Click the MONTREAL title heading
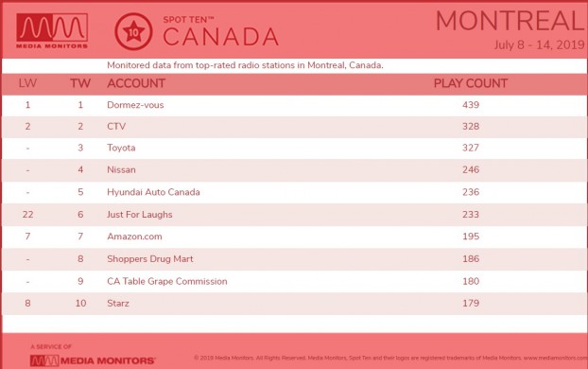 coord(510,21)
